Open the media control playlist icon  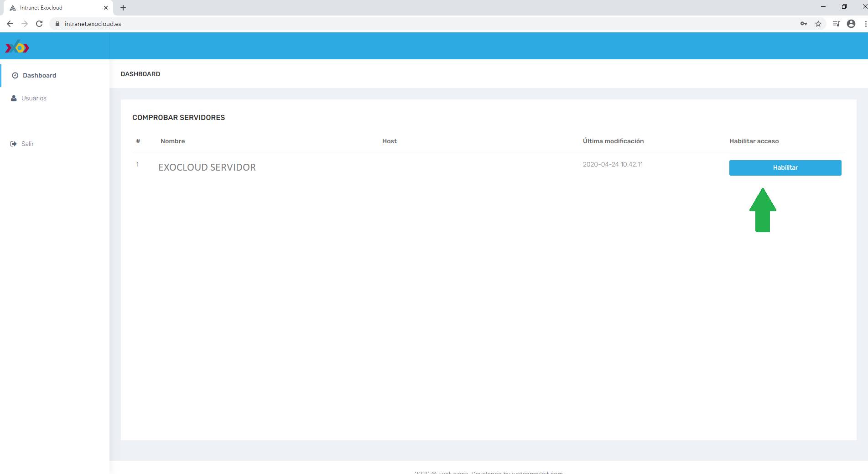point(836,24)
